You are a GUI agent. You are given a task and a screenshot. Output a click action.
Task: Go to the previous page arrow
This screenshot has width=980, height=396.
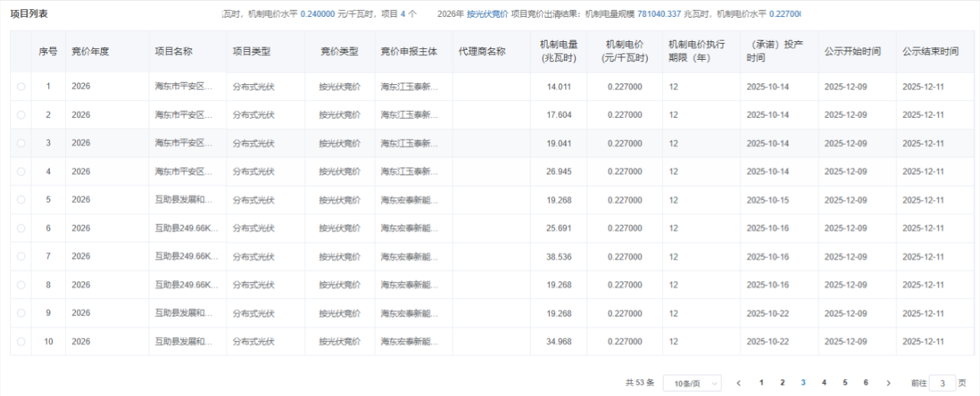pyautogui.click(x=739, y=383)
